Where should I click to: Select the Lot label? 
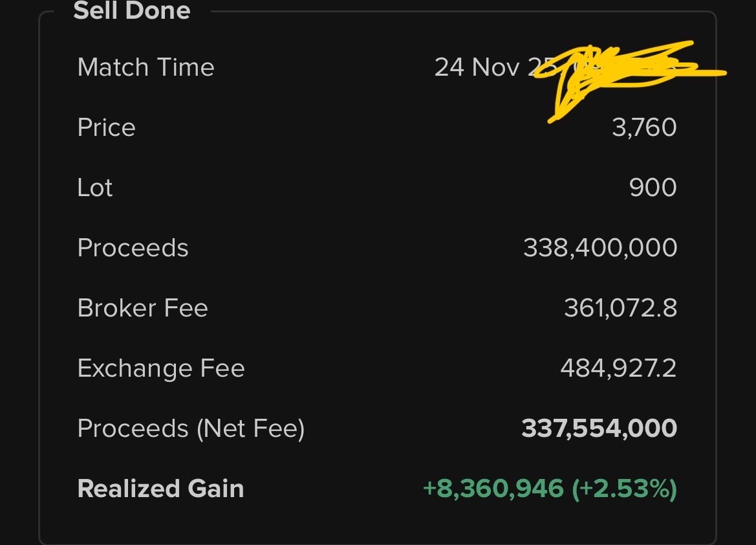pyautogui.click(x=95, y=187)
